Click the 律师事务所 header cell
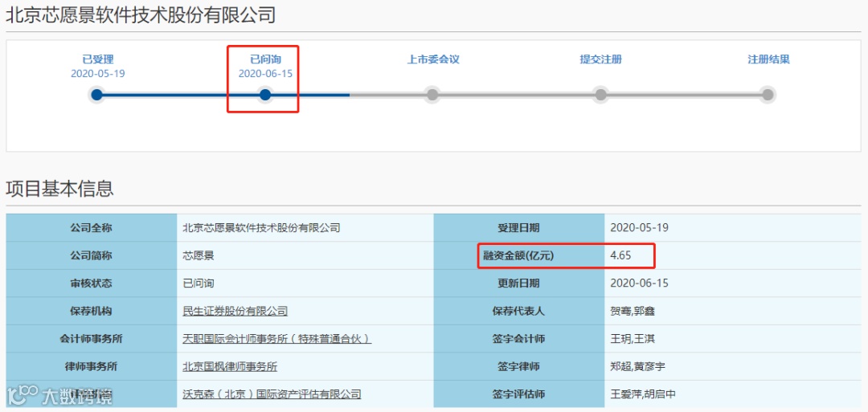 (x=92, y=366)
